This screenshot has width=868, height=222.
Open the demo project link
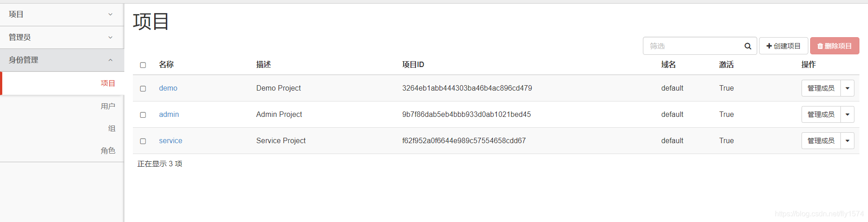tap(168, 88)
